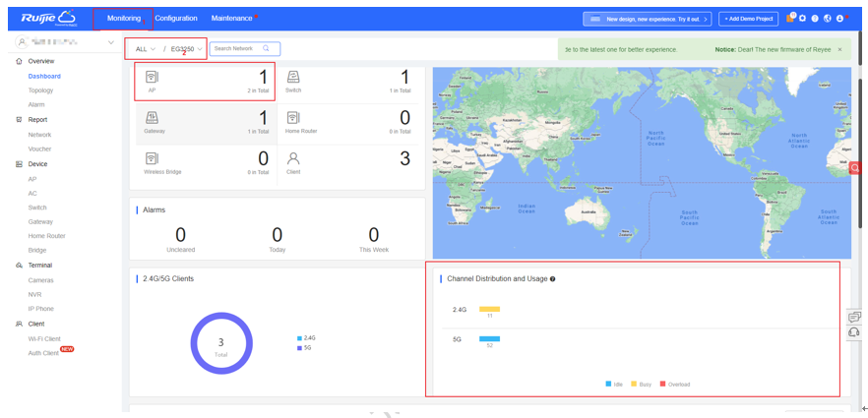
Task: Open Cameras under Terminal
Action: coord(41,280)
